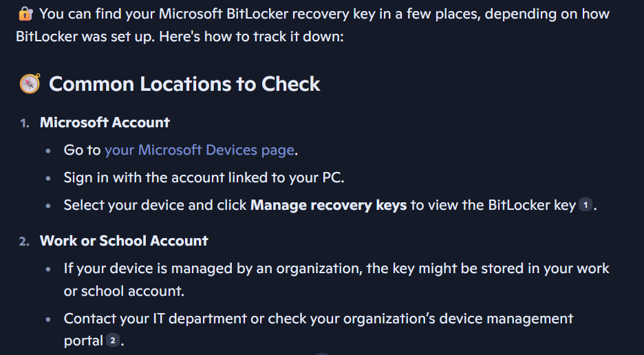This screenshot has height=355, width=644.
Task: Click the 'Common Locations to Check' heading
Action: 184,84
